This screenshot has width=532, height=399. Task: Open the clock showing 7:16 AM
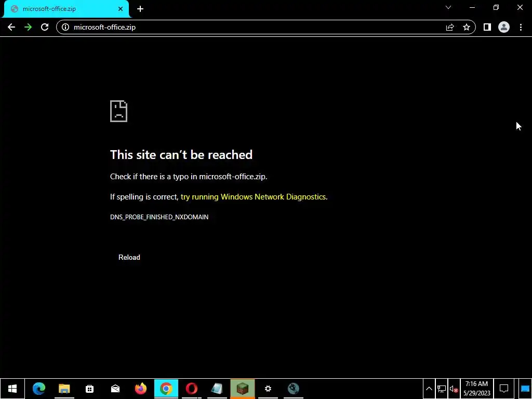[x=477, y=389]
